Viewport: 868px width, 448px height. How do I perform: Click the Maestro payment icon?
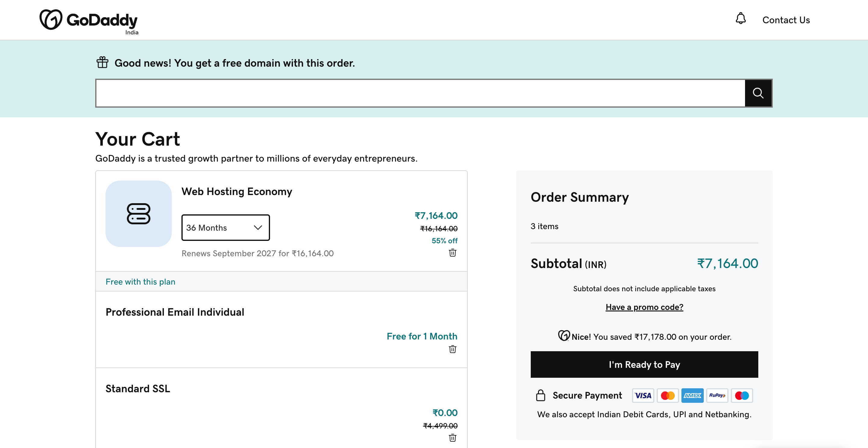[742, 396]
